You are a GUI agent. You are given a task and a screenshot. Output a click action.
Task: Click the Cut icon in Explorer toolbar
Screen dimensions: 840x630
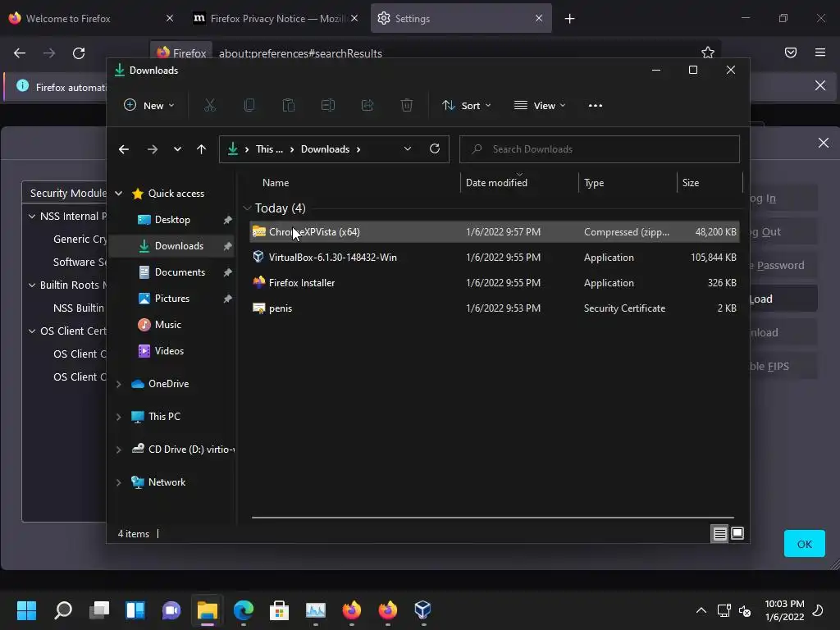coord(209,106)
